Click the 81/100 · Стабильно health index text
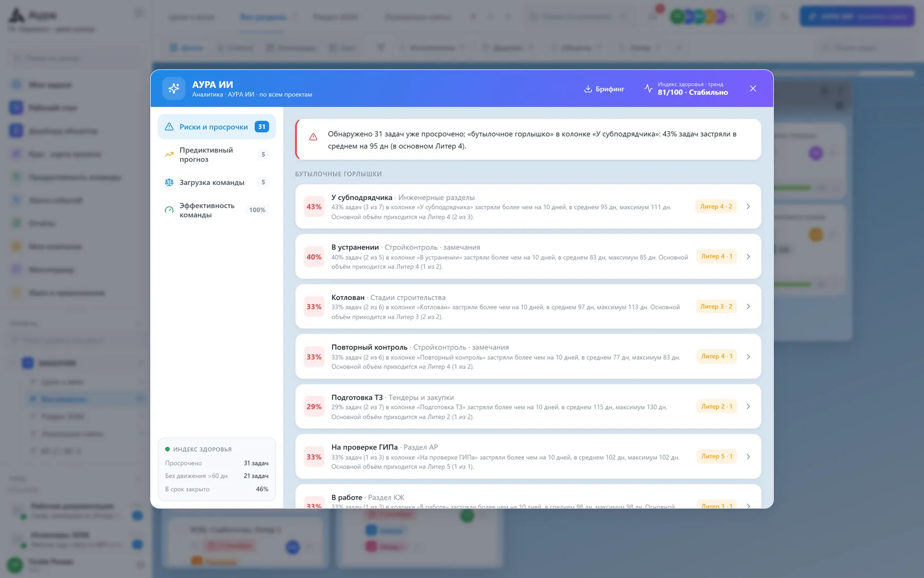Screen dimensions: 924x578 pos(692,92)
